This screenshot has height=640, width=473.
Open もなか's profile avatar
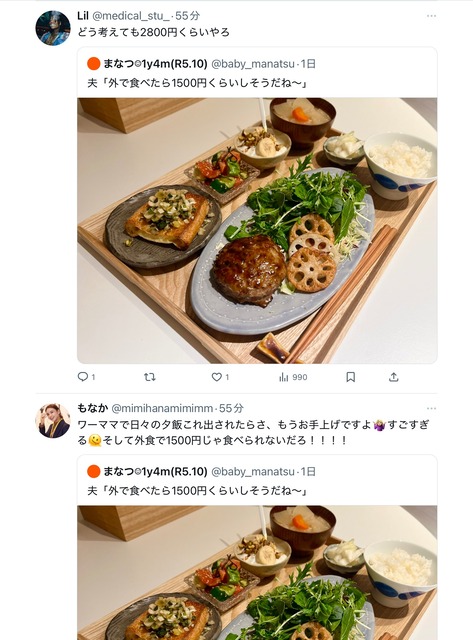pyautogui.click(x=53, y=421)
